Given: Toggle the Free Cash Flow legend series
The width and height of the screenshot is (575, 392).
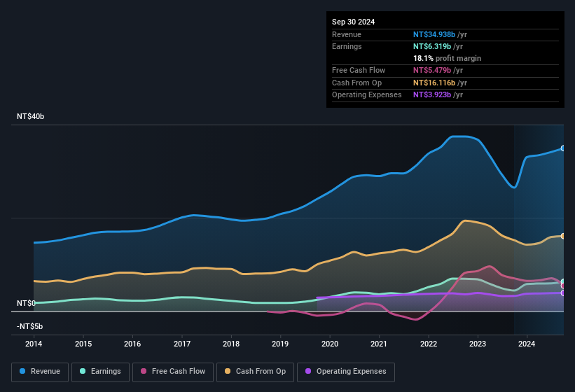Looking at the screenshot, I should point(173,372).
